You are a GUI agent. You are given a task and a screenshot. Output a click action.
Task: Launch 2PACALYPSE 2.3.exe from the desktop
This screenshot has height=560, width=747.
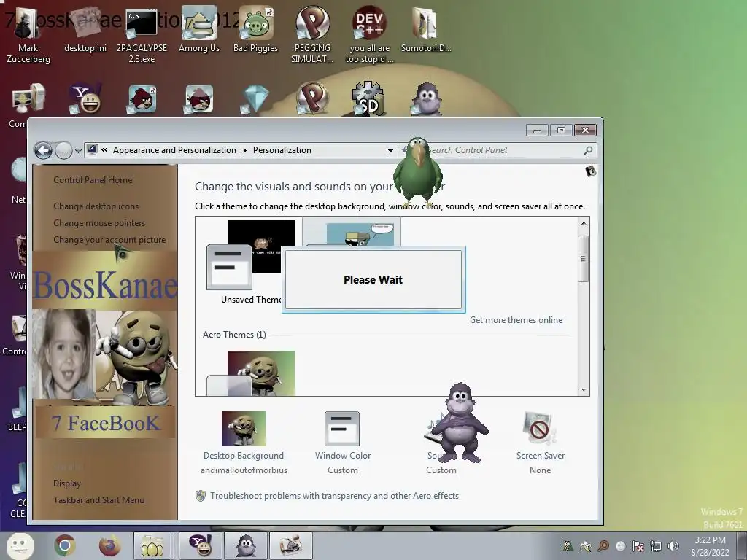tap(142, 34)
